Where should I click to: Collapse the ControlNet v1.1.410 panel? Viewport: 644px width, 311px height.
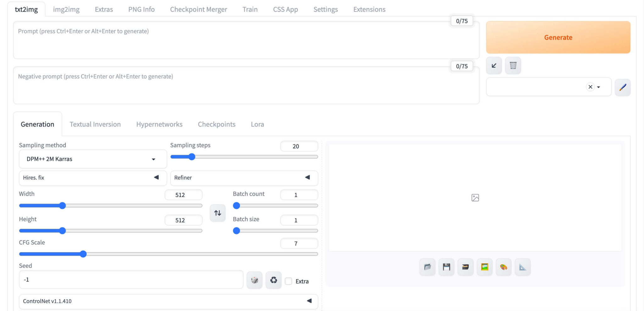308,301
